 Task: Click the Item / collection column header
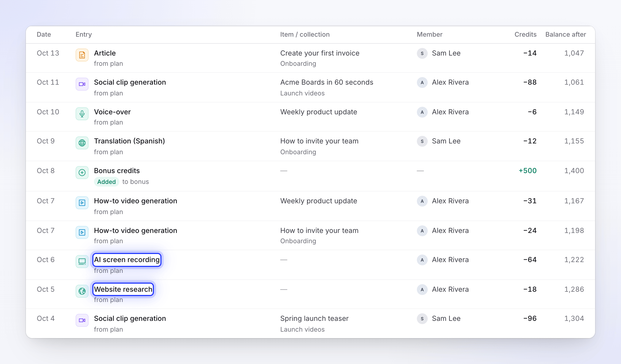pyautogui.click(x=305, y=35)
